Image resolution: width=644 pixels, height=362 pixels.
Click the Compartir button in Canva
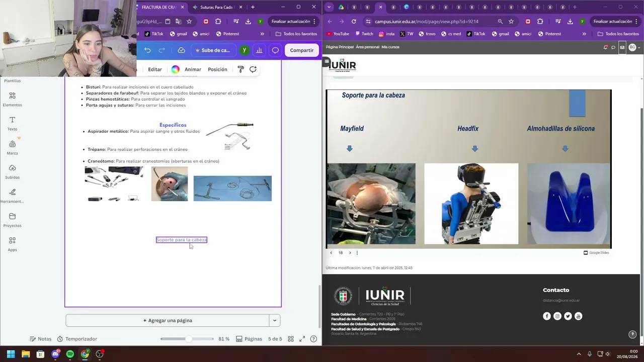302,50
